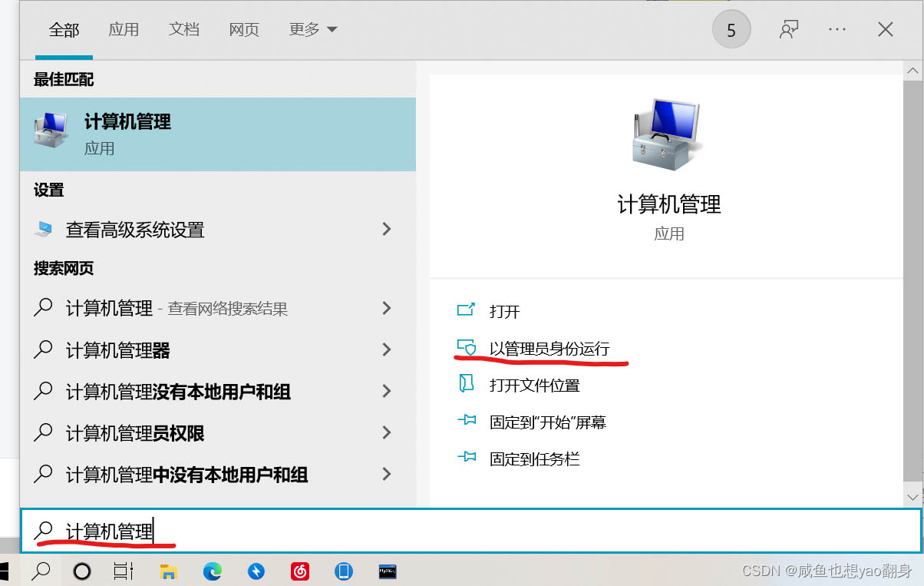This screenshot has height=586, width=924.
Task: Open the 更多 dropdown menu
Action: [x=312, y=30]
